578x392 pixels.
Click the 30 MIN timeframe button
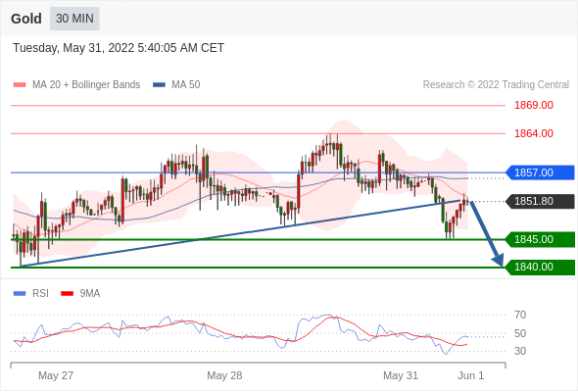click(74, 19)
